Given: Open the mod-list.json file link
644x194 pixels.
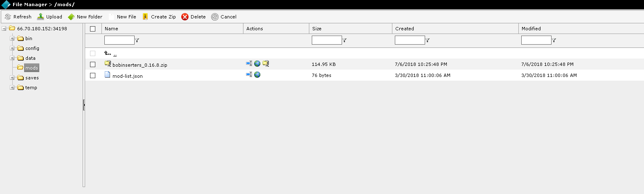Looking at the screenshot, I should (128, 76).
